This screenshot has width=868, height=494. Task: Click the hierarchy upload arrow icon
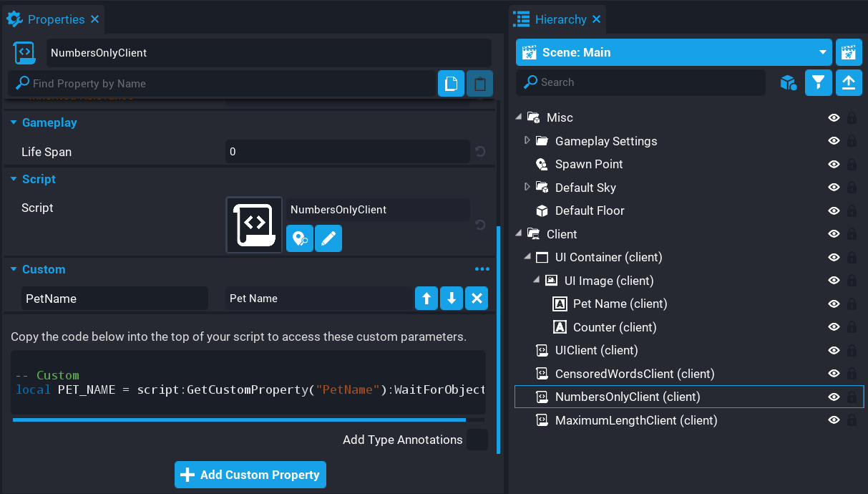pyautogui.click(x=848, y=82)
